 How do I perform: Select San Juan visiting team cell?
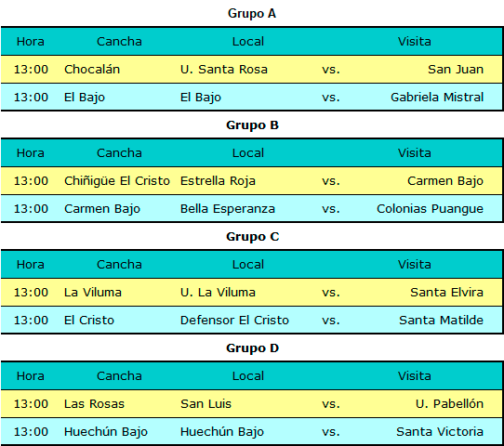[456, 70]
